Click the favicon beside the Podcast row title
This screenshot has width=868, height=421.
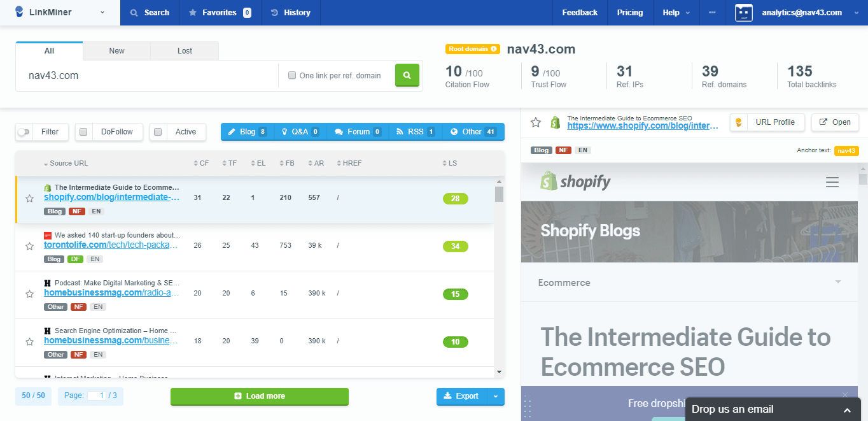(x=48, y=283)
